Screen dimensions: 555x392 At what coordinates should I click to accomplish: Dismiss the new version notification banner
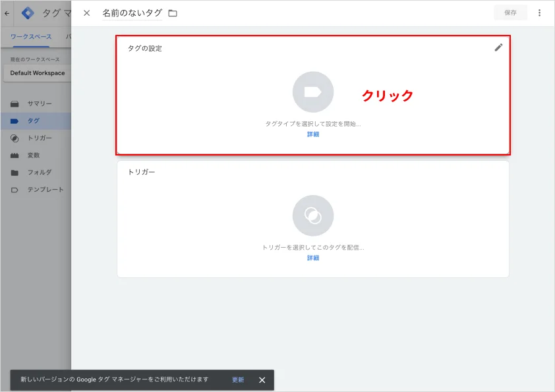coord(262,380)
